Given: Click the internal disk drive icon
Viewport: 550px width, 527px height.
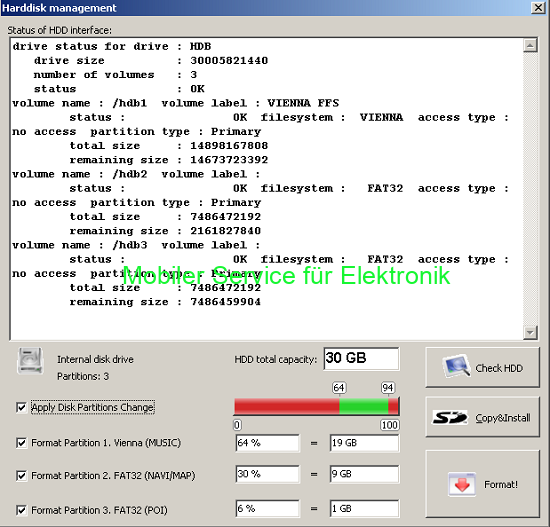Looking at the screenshot, I should click(31, 361).
